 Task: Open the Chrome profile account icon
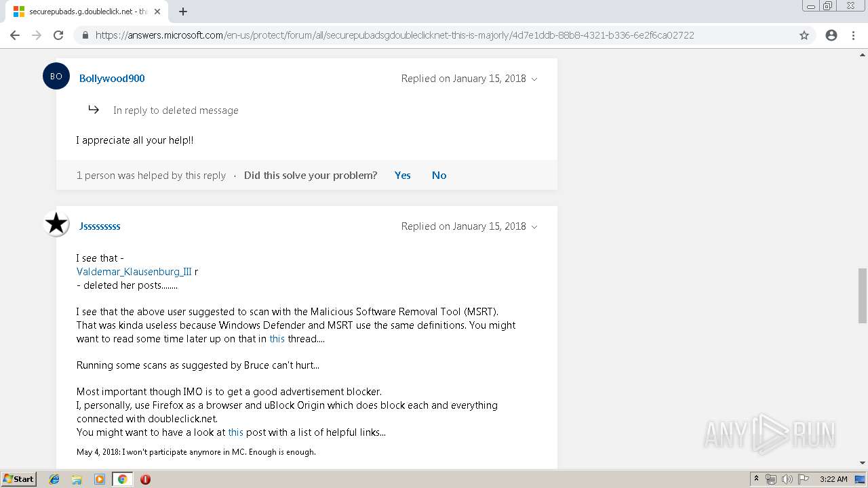pos(831,35)
